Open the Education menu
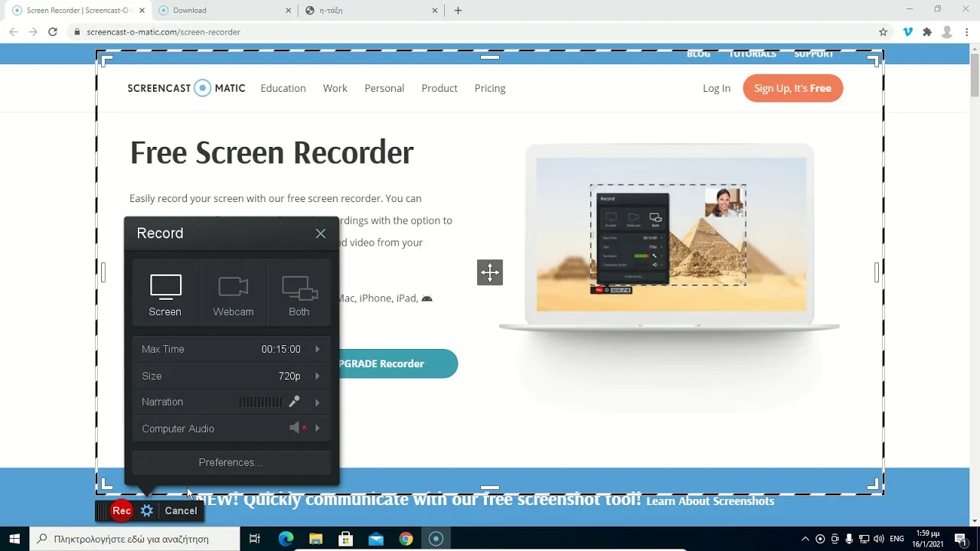 (x=283, y=88)
